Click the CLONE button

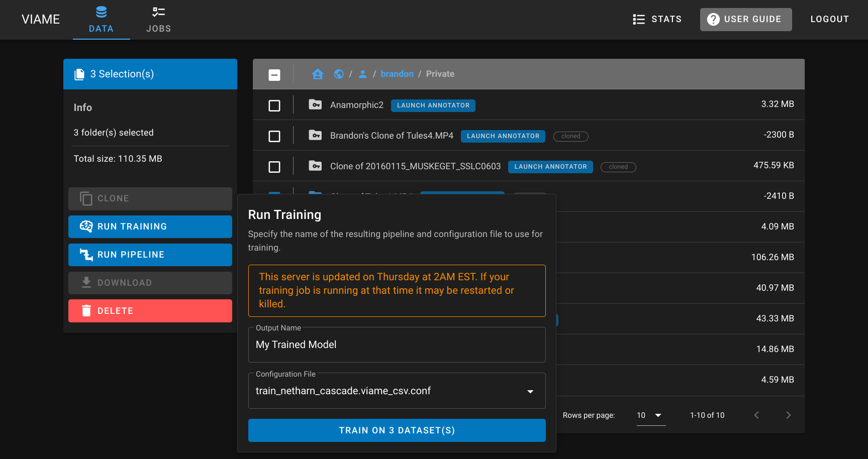[150, 199]
